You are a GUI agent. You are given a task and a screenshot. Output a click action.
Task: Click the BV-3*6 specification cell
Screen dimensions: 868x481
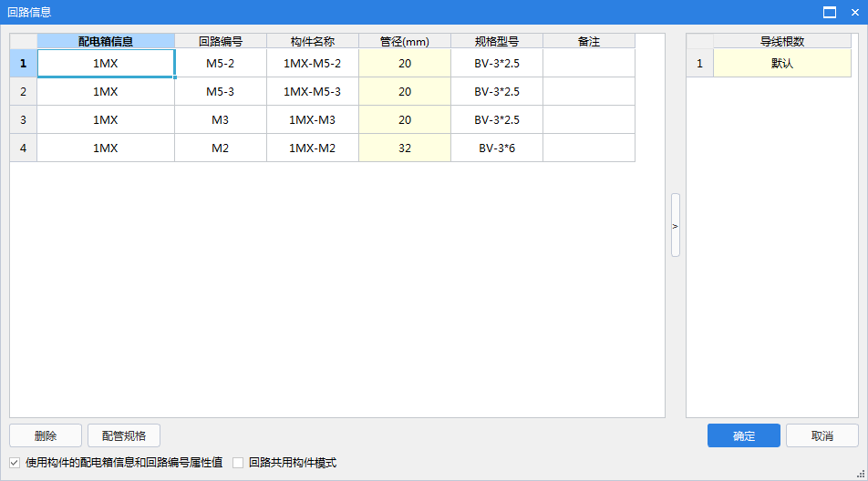point(497,148)
